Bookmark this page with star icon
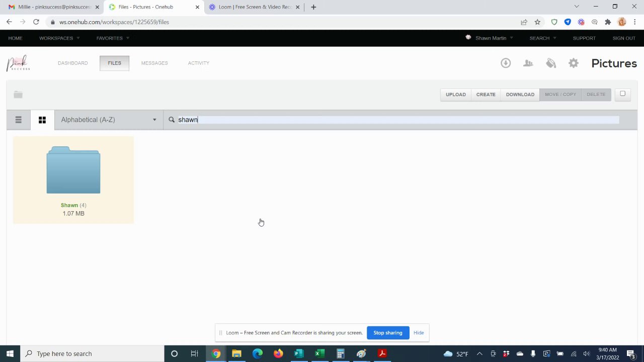 click(x=537, y=22)
